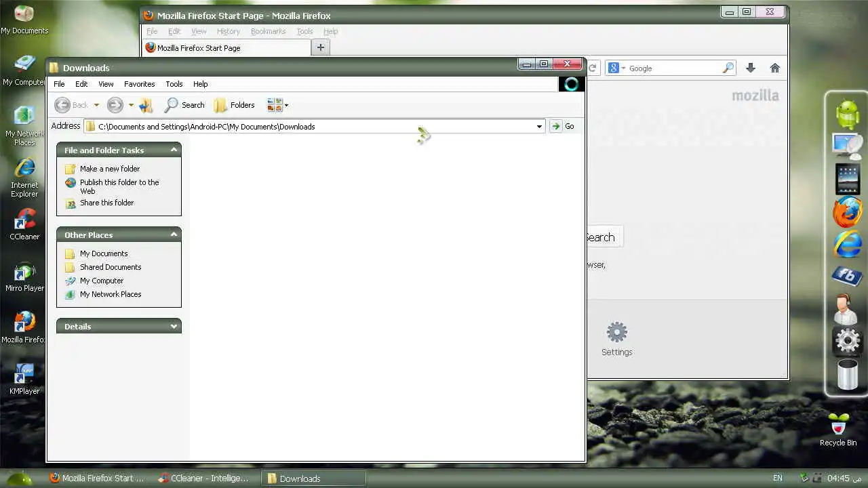This screenshot has height=488, width=868.
Task: Open My Network Places desktop icon
Action: point(24,126)
